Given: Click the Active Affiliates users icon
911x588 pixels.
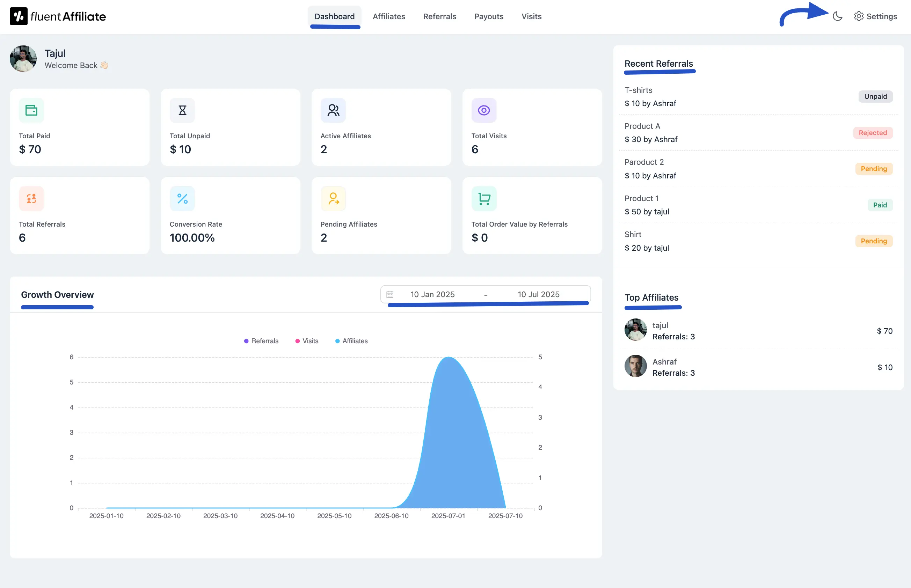Looking at the screenshot, I should [x=333, y=110].
